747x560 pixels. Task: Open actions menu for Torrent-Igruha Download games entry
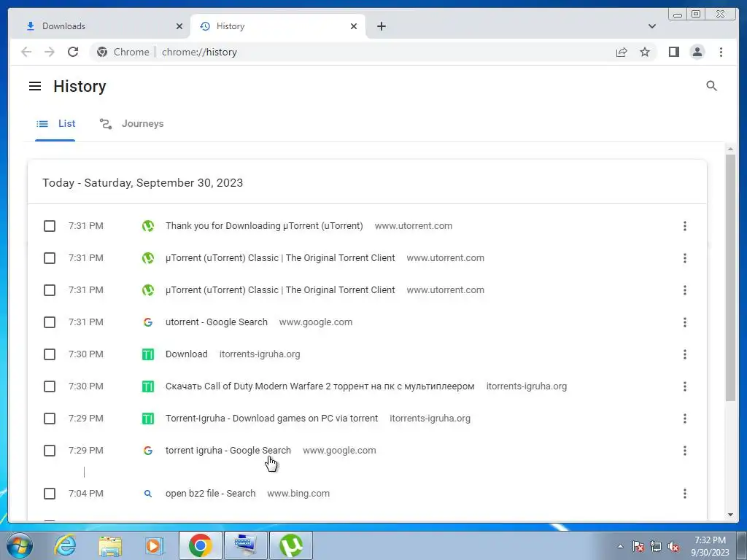(684, 418)
